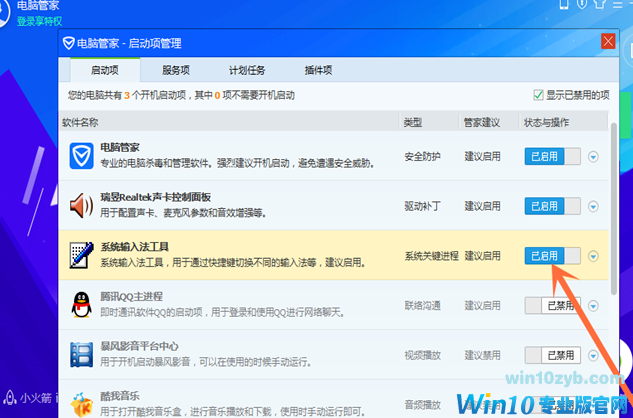Image resolution: width=633 pixels, height=418 pixels.
Task: Click the list's vertical scrollbar
Action: [614, 209]
